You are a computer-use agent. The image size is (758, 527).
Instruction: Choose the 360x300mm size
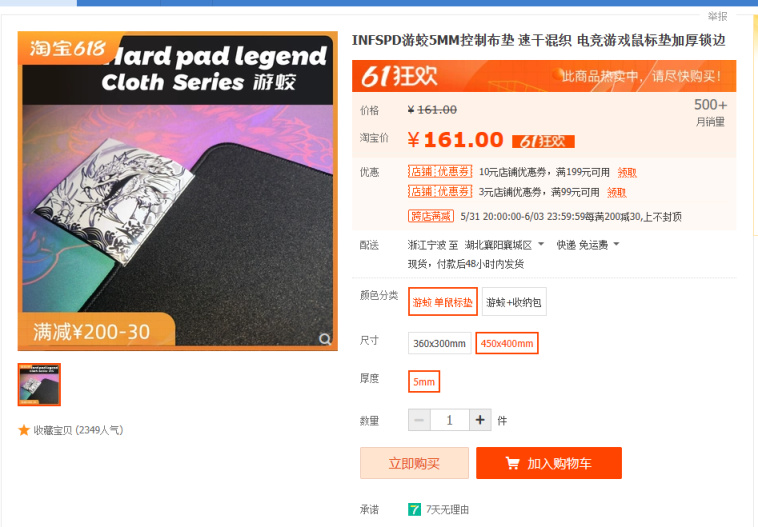[x=439, y=343]
